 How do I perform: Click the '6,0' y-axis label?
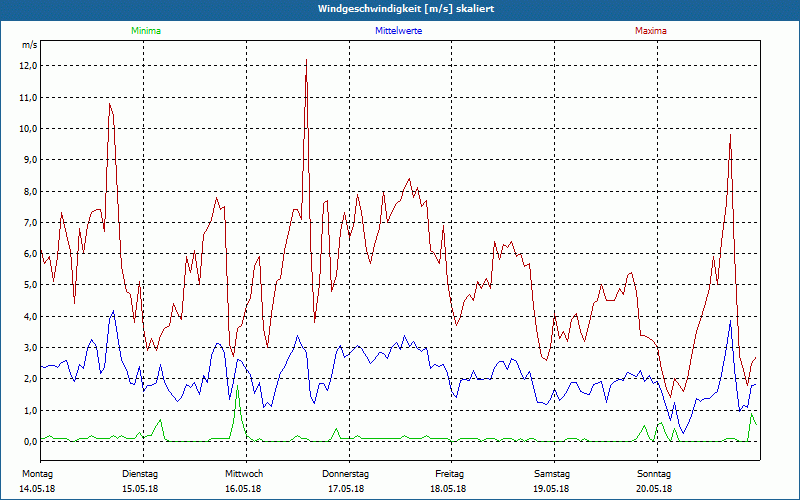click(30, 254)
